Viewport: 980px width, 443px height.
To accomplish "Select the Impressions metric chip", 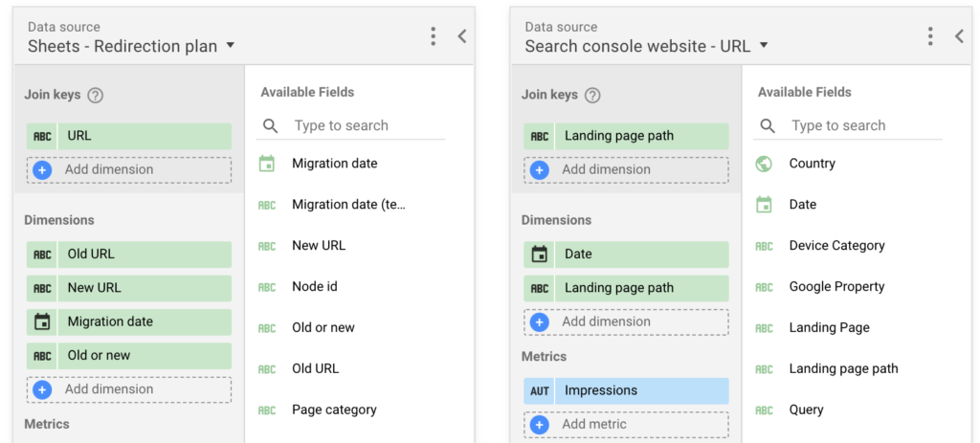I will coord(626,390).
